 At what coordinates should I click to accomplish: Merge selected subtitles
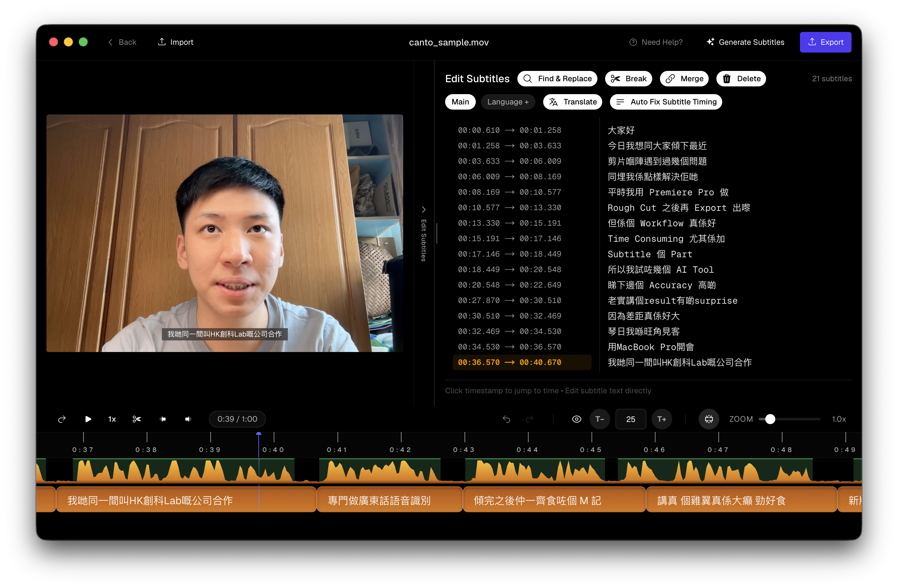(x=684, y=78)
